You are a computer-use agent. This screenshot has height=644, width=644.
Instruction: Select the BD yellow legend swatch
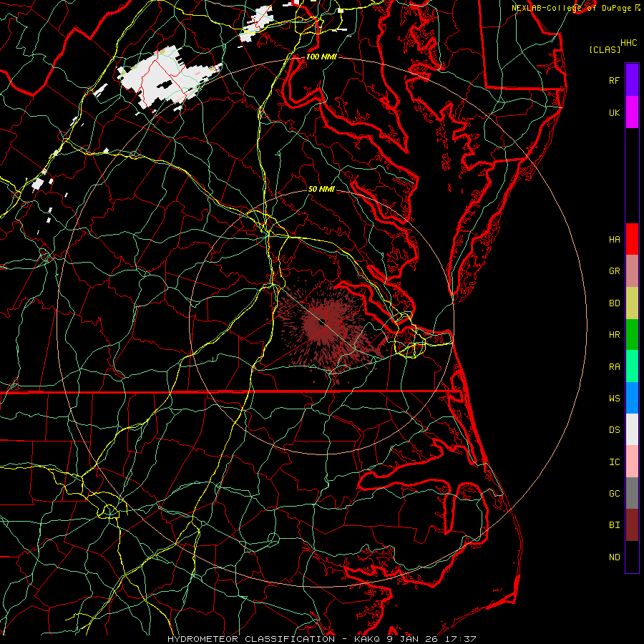(x=632, y=303)
